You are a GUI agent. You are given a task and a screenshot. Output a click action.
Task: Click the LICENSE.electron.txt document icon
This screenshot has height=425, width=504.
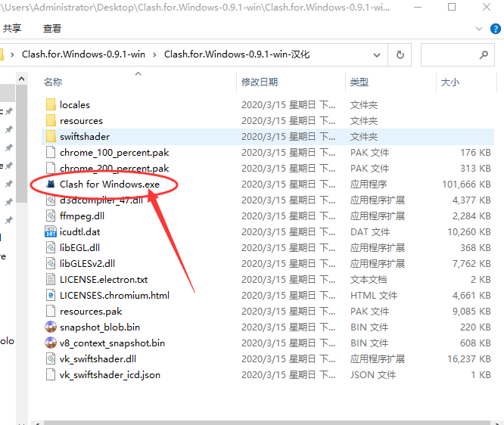pyautogui.click(x=51, y=280)
